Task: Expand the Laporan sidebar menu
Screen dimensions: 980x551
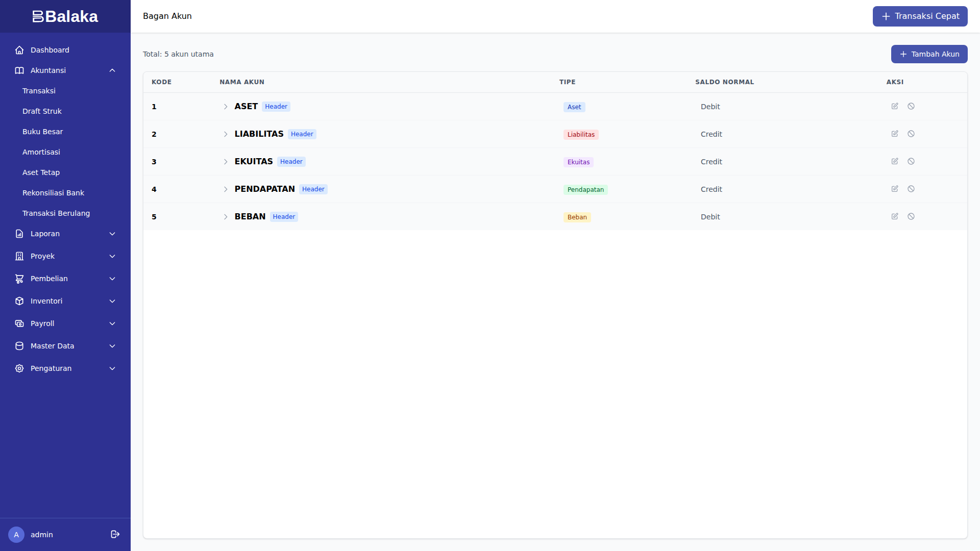Action: click(x=65, y=234)
